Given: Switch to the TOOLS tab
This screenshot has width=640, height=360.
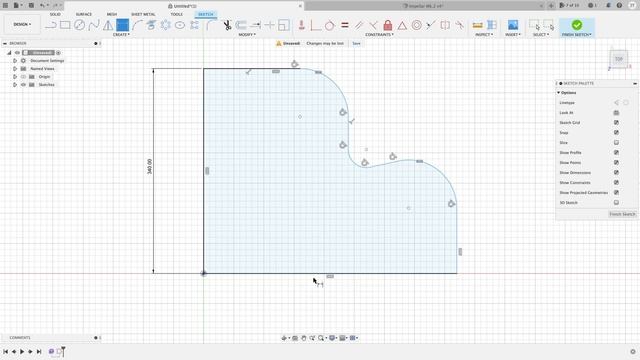Looking at the screenshot, I should coord(177,14).
